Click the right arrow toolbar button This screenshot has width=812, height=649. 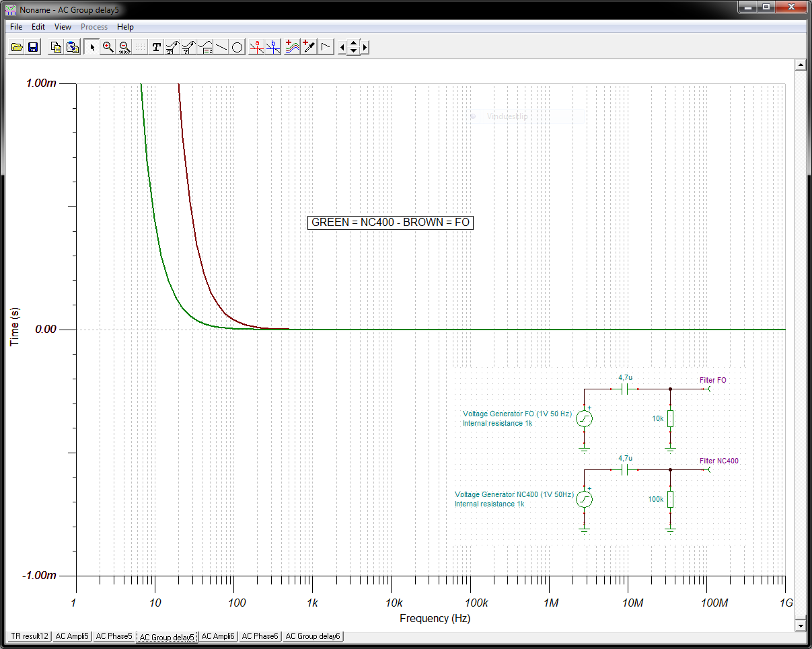pos(365,47)
